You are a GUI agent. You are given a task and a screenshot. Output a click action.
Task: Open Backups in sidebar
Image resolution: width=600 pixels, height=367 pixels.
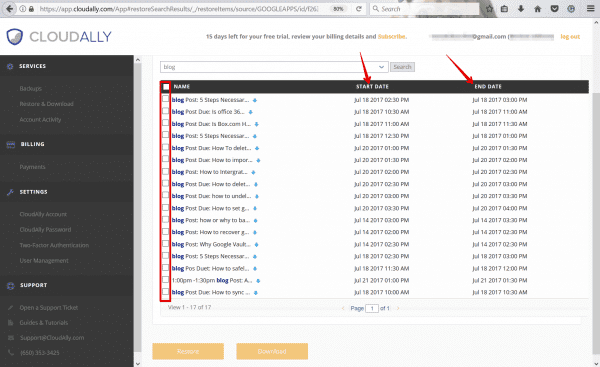pyautogui.click(x=31, y=88)
